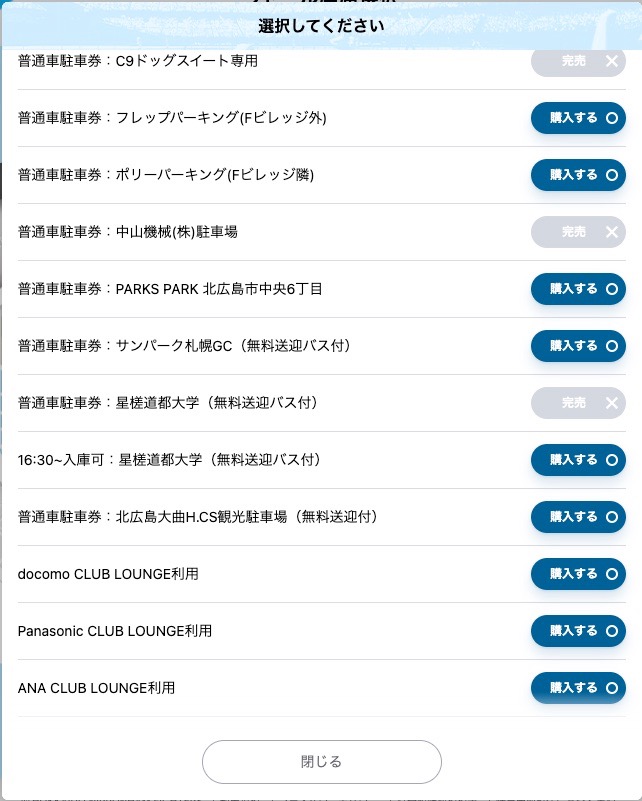Click sold-out X icon for C9ドッグスイート専用
The height and width of the screenshot is (801, 642).
612,61
